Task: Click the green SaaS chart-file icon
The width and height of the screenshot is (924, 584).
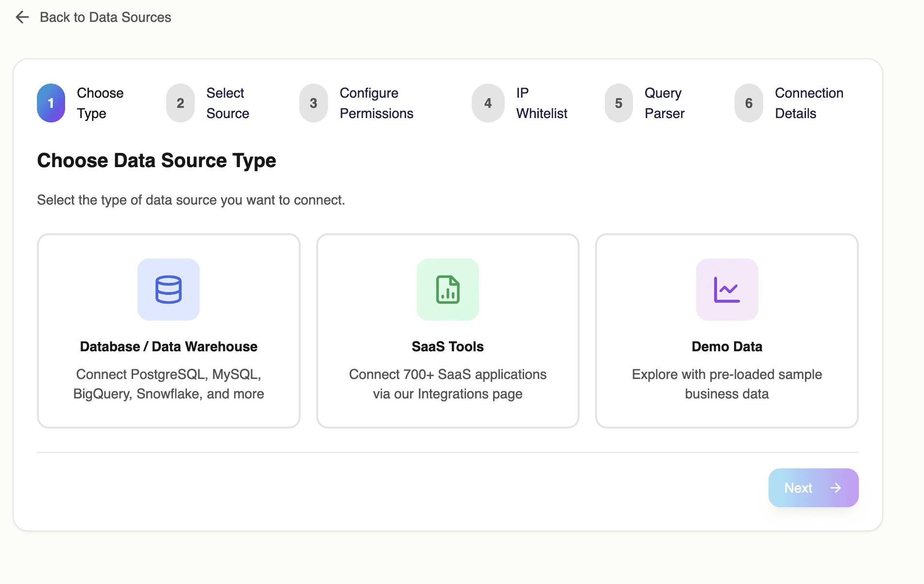Action: click(x=448, y=290)
